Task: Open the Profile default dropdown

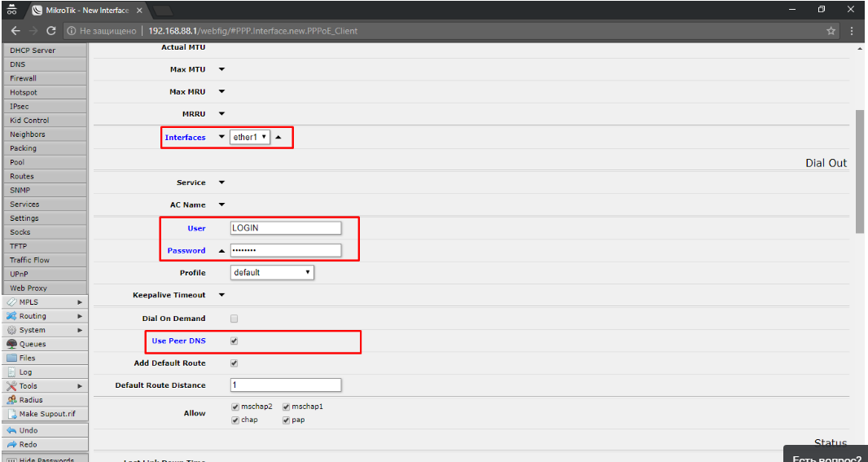Action: pyautogui.click(x=272, y=272)
